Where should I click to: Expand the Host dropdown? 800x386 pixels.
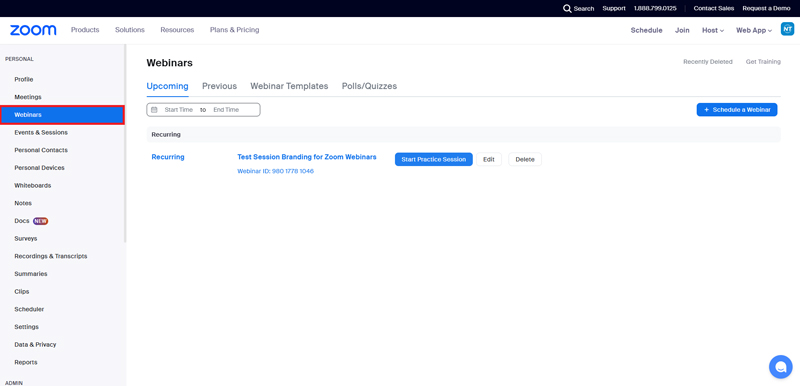713,31
